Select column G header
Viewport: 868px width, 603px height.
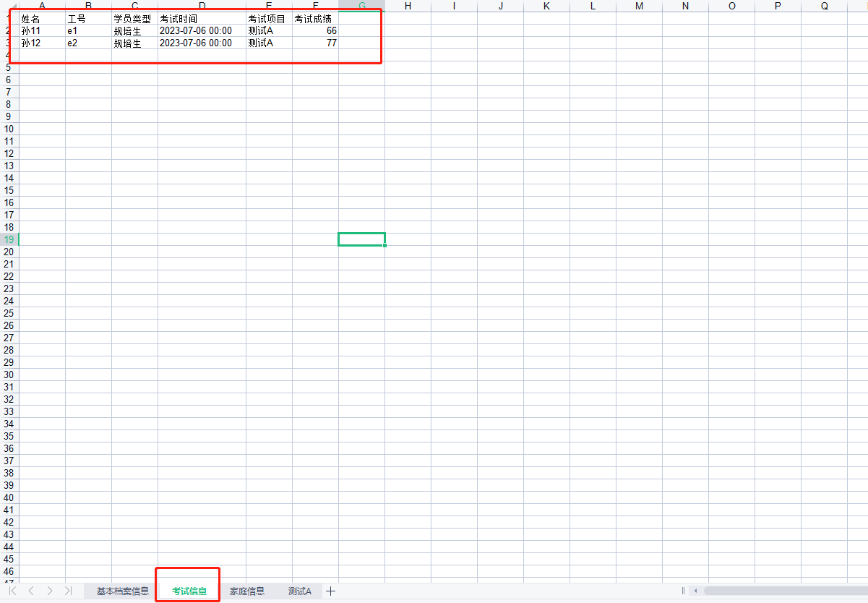(x=361, y=6)
